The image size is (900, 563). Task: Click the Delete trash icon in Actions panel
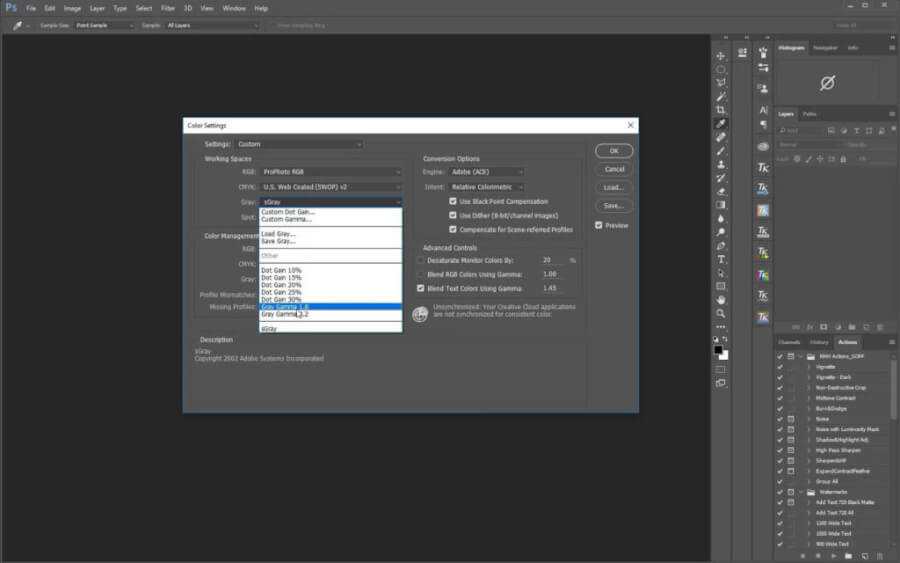coord(880,556)
